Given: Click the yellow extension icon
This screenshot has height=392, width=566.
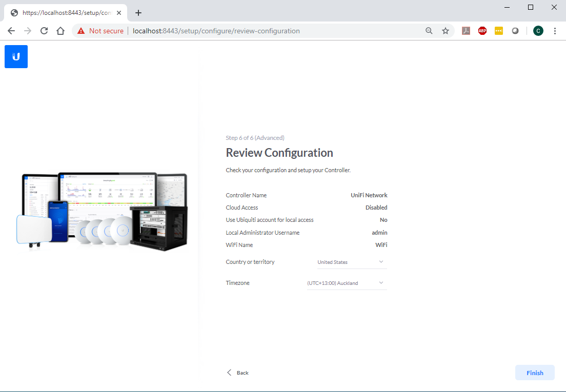Looking at the screenshot, I should (x=498, y=31).
